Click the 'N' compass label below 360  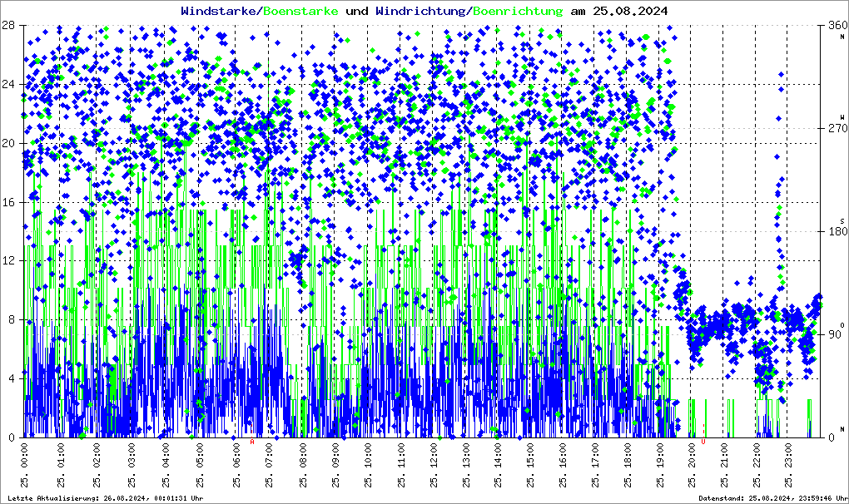pyautogui.click(x=842, y=37)
